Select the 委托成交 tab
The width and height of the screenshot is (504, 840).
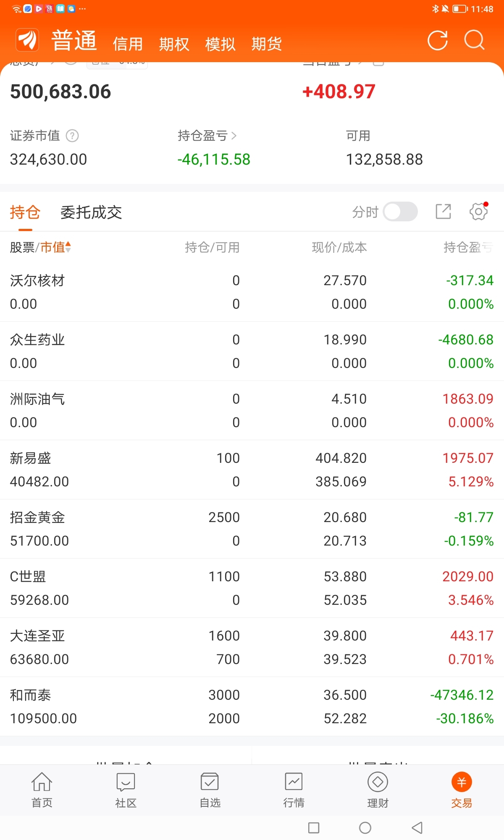[91, 212]
